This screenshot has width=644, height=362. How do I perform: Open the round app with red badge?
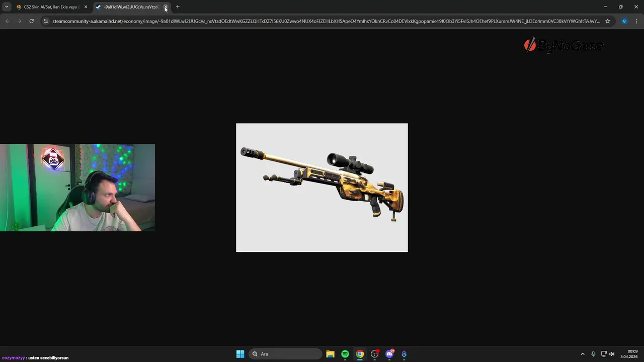pyautogui.click(x=375, y=354)
